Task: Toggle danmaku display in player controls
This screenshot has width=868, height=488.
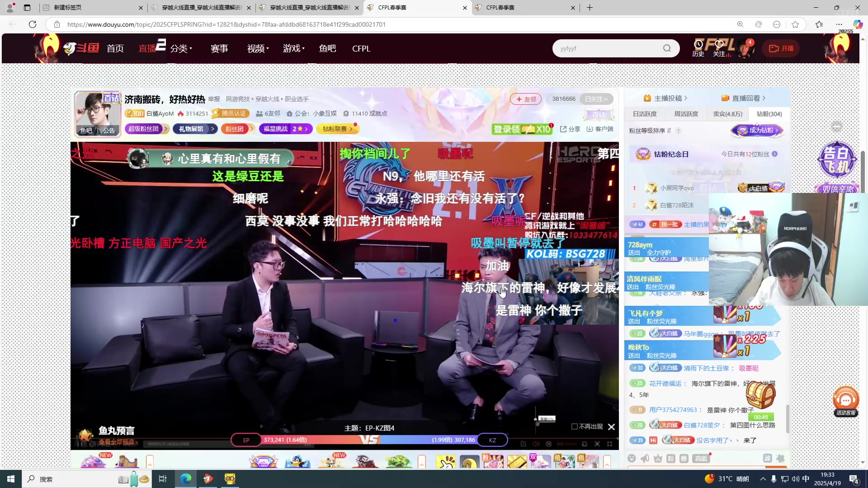Action: pyautogui.click(x=548, y=444)
